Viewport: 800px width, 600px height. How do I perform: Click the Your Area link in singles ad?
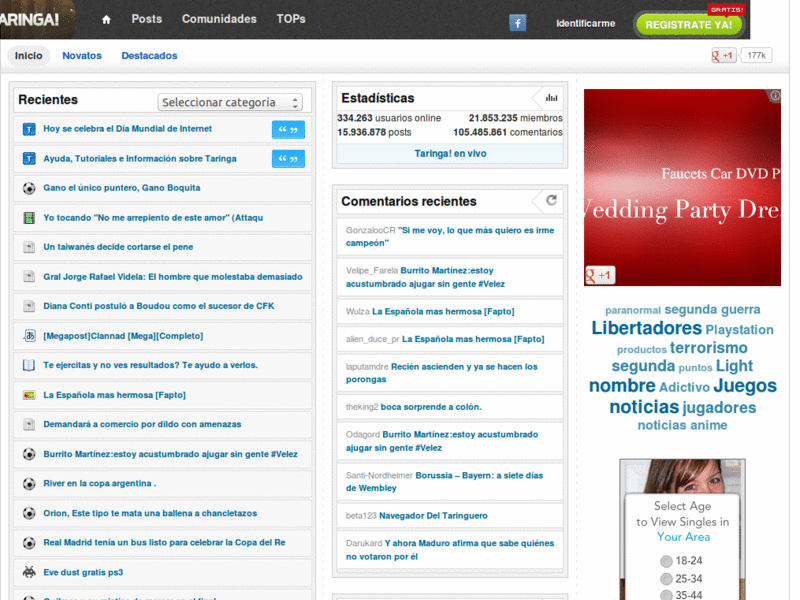click(x=683, y=537)
